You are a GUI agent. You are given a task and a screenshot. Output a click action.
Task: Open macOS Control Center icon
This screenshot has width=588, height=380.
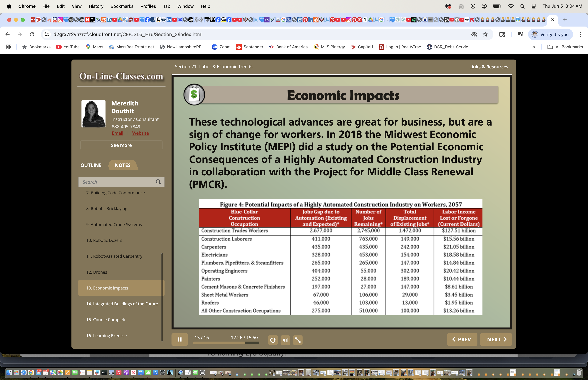[x=534, y=6]
